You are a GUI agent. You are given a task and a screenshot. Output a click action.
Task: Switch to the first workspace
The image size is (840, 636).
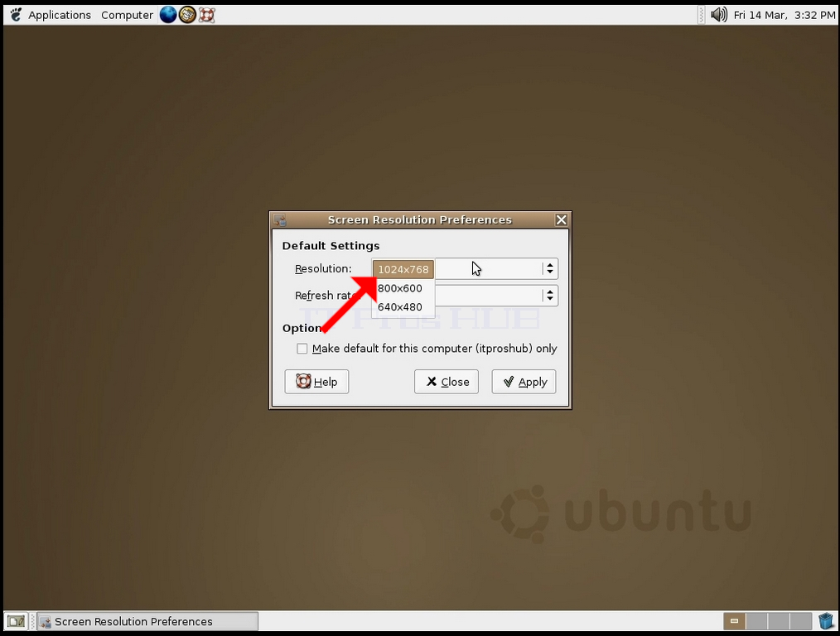pos(735,621)
